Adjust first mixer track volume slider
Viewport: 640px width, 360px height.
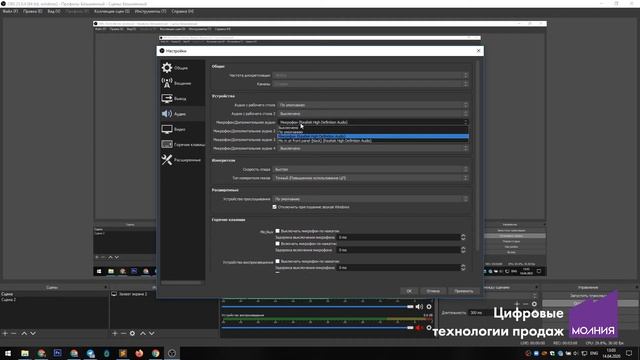(318, 307)
